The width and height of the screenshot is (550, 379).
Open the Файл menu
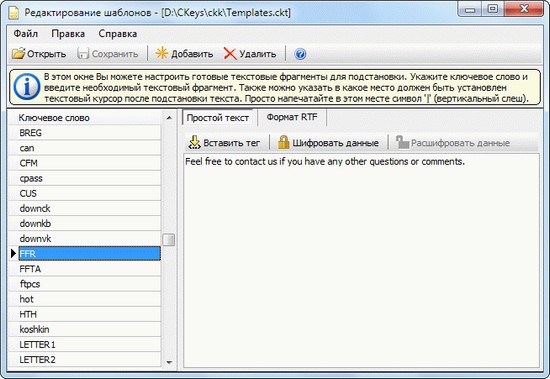click(x=26, y=34)
